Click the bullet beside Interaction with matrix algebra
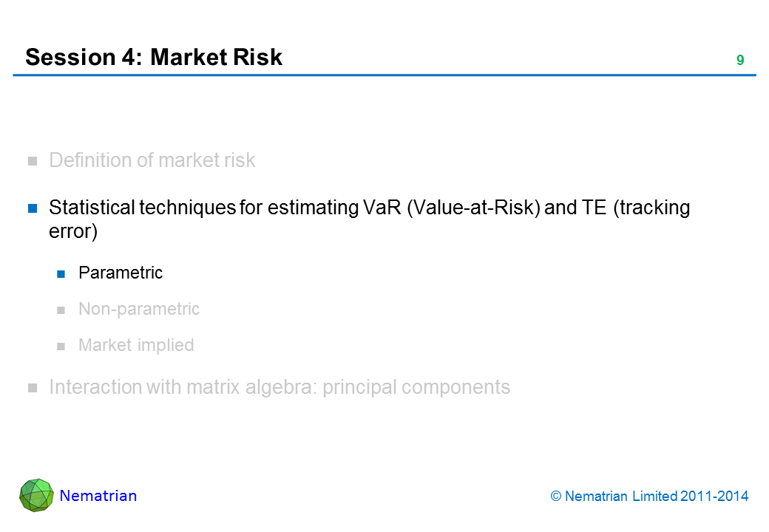The height and width of the screenshot is (532, 769). point(33,388)
